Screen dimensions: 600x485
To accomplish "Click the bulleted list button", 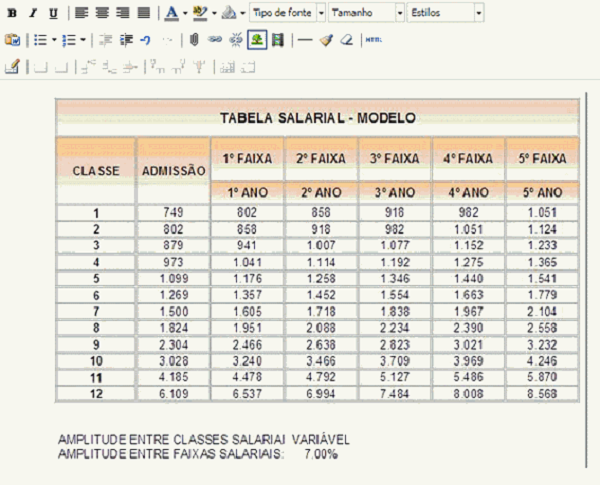I will 40,40.
